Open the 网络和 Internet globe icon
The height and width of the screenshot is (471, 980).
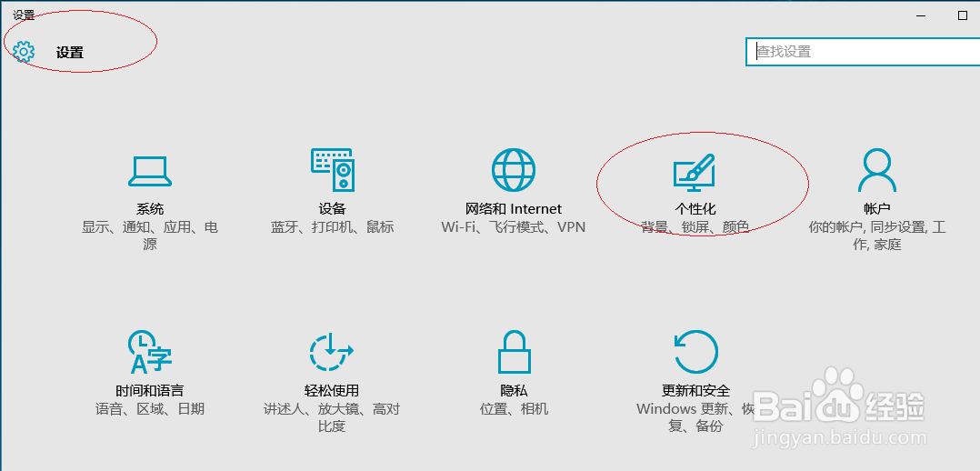513,169
